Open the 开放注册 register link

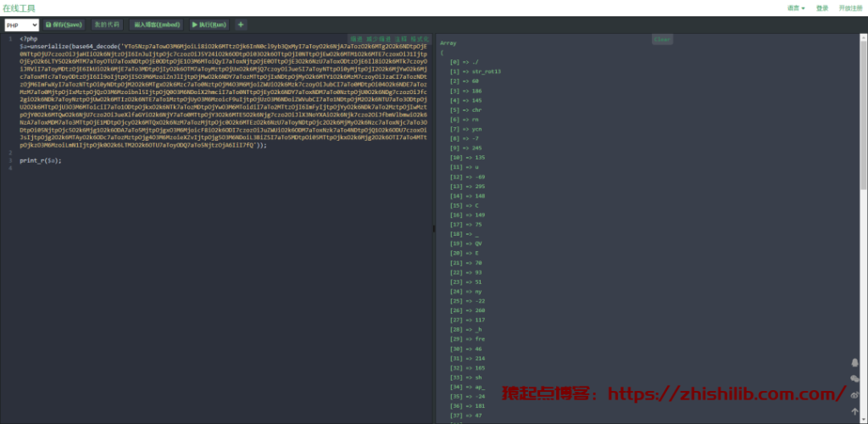[850, 8]
